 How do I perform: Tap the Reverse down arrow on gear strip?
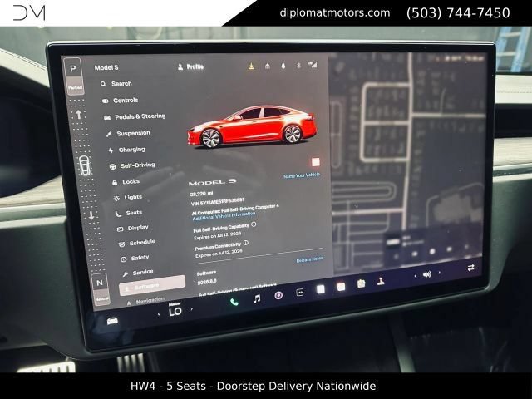click(91, 215)
